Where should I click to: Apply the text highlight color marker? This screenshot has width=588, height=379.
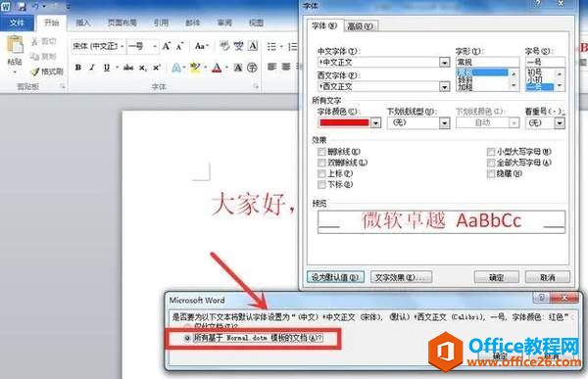[195, 68]
